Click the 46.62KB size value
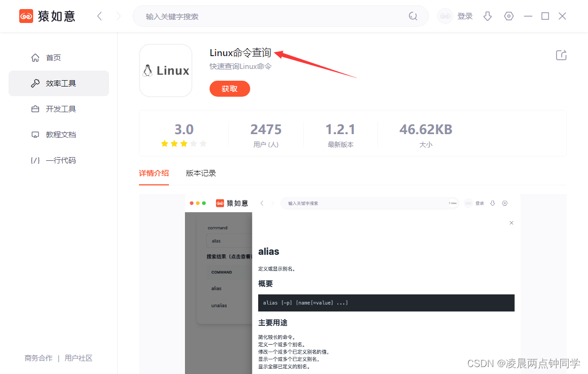 [x=425, y=129]
